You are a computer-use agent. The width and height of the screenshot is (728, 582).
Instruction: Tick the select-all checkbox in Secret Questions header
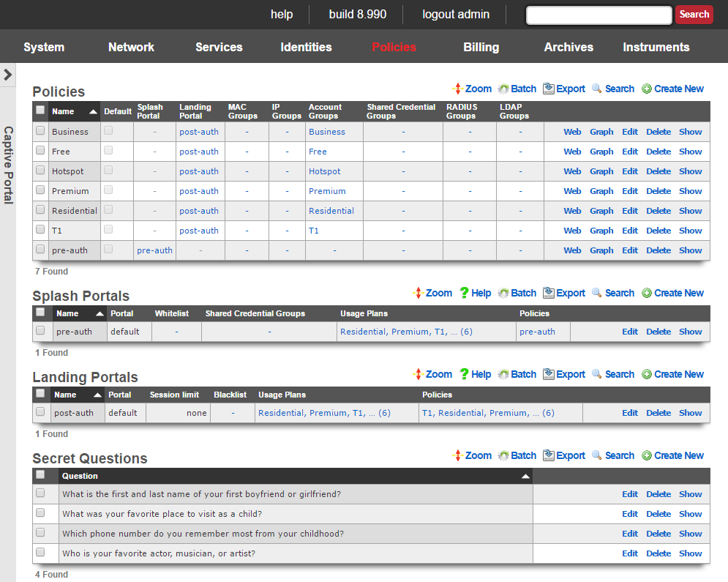pyautogui.click(x=40, y=474)
